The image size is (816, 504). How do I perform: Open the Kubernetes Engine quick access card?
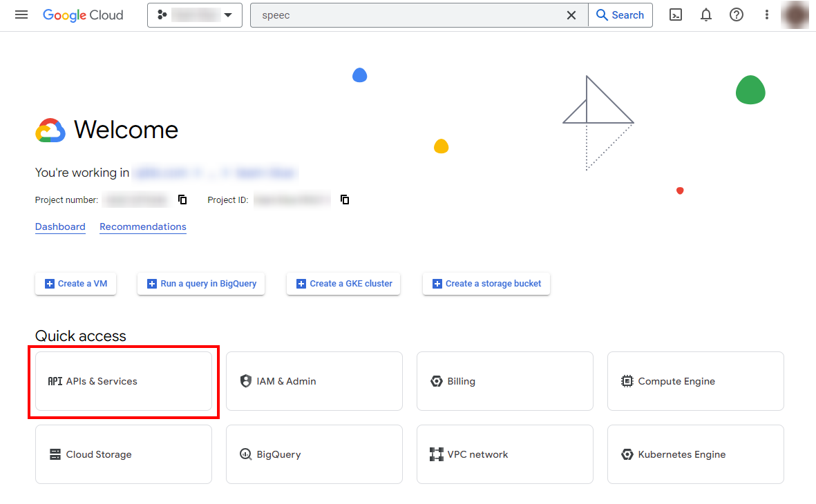tap(695, 454)
